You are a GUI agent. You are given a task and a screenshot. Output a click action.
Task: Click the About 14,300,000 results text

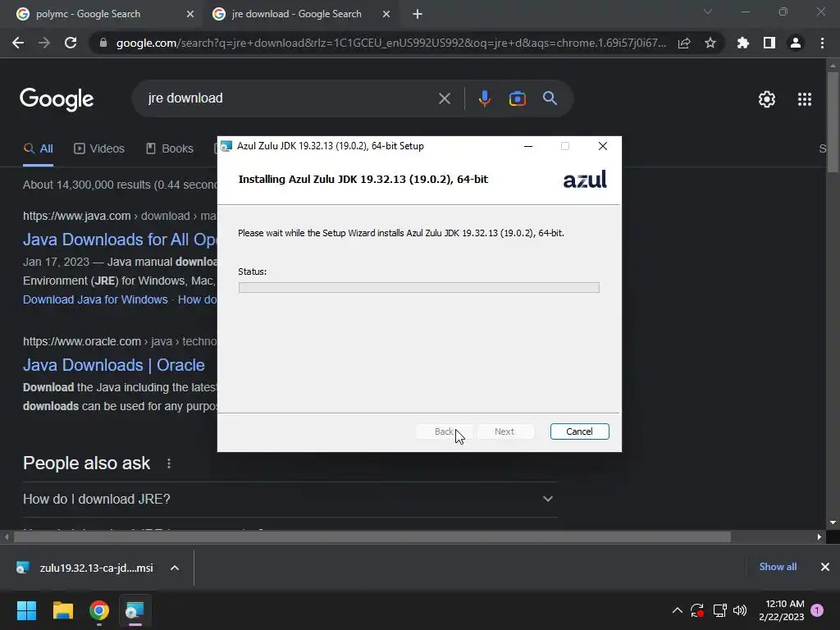click(120, 185)
